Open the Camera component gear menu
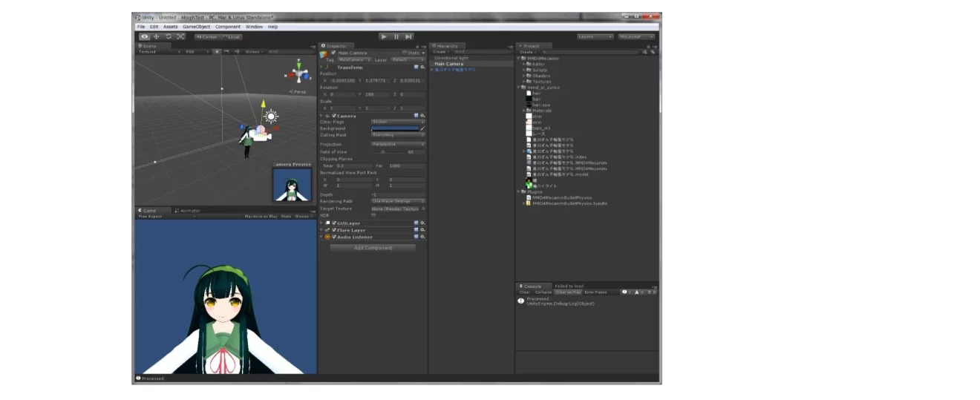Viewport: 980px width, 400px height. click(422, 116)
